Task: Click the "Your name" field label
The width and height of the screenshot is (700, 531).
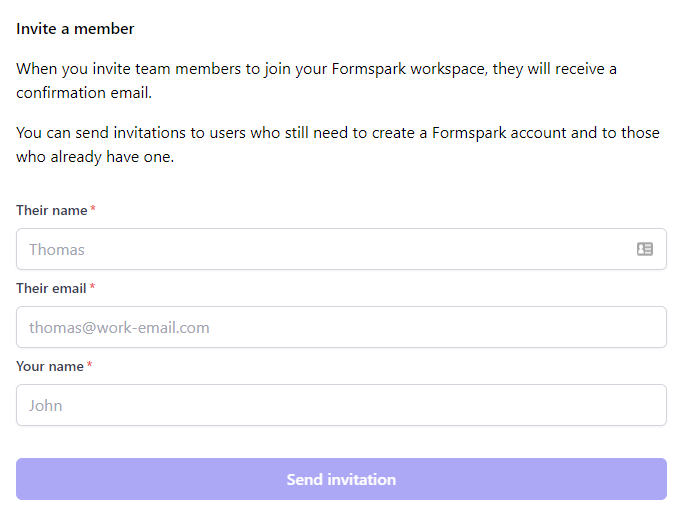Action: (x=50, y=366)
